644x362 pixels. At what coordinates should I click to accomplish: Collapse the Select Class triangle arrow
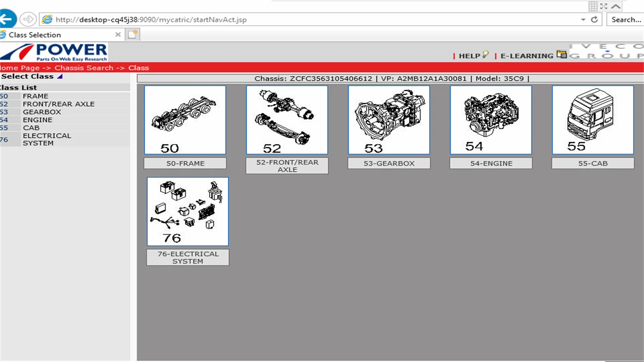point(60,76)
